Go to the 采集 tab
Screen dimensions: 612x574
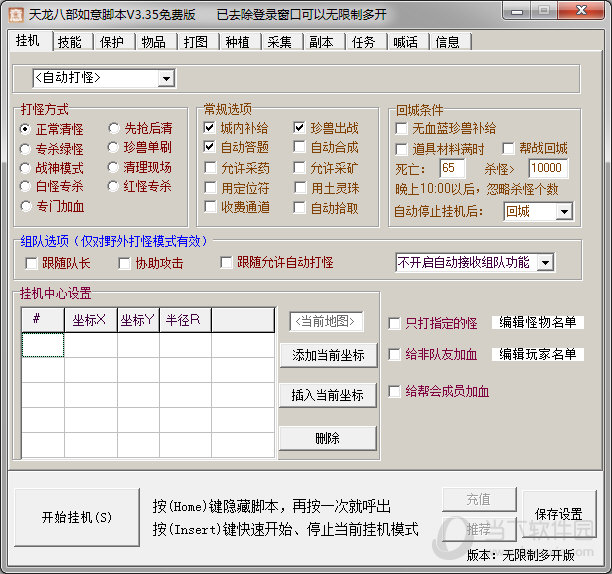point(282,42)
